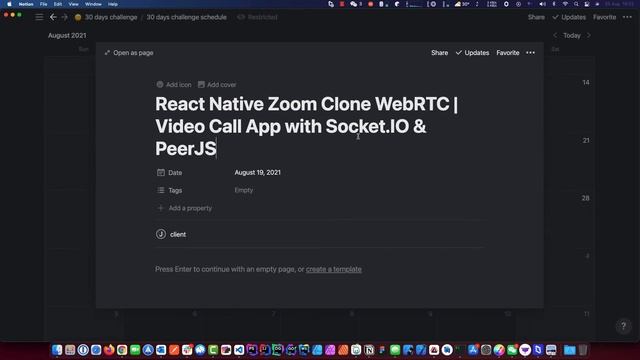The height and width of the screenshot is (360, 640).
Task: Open System Preferences from the dock
Action: click(486, 350)
